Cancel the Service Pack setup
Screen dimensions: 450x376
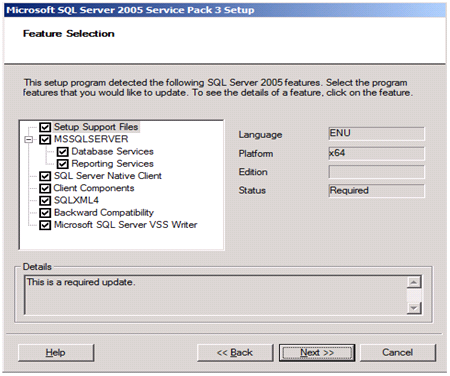click(398, 353)
